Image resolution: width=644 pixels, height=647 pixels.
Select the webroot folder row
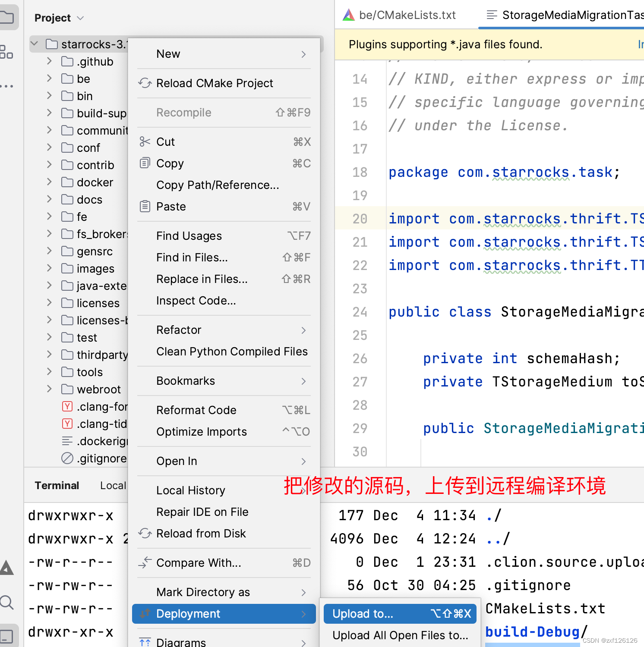click(x=78, y=389)
